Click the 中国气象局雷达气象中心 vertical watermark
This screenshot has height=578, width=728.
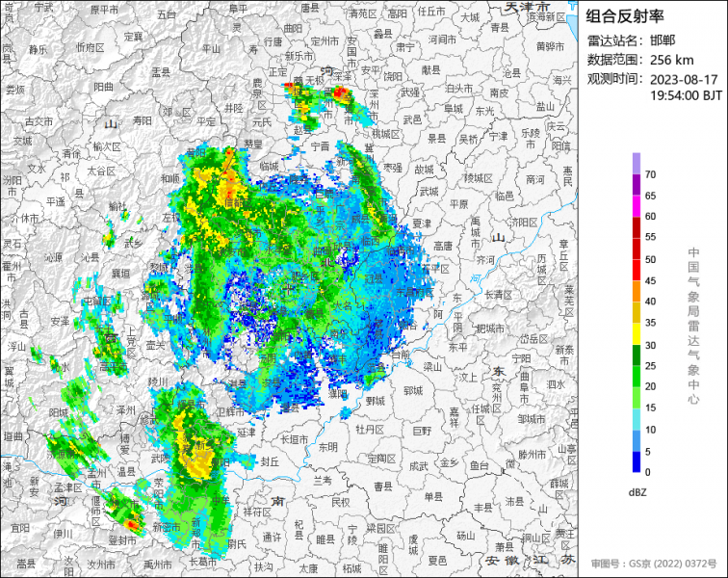[x=693, y=325]
